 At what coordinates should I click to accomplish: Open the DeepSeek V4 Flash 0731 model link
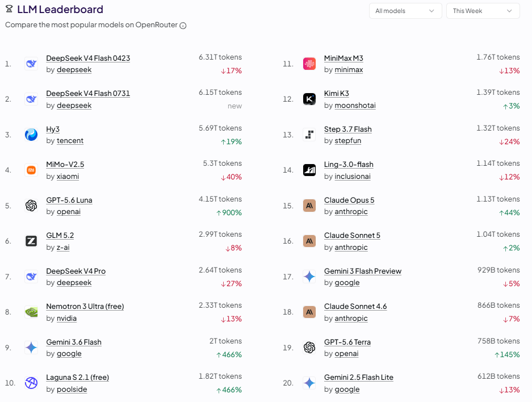88,93
